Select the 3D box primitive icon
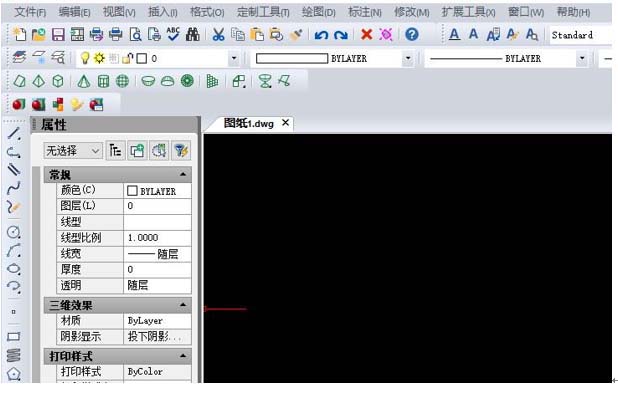 (x=58, y=81)
